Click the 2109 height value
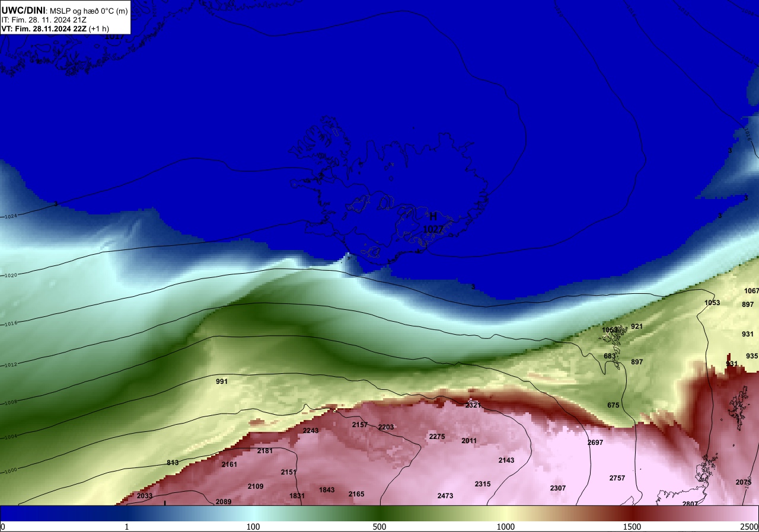This screenshot has width=759, height=532. (x=256, y=486)
